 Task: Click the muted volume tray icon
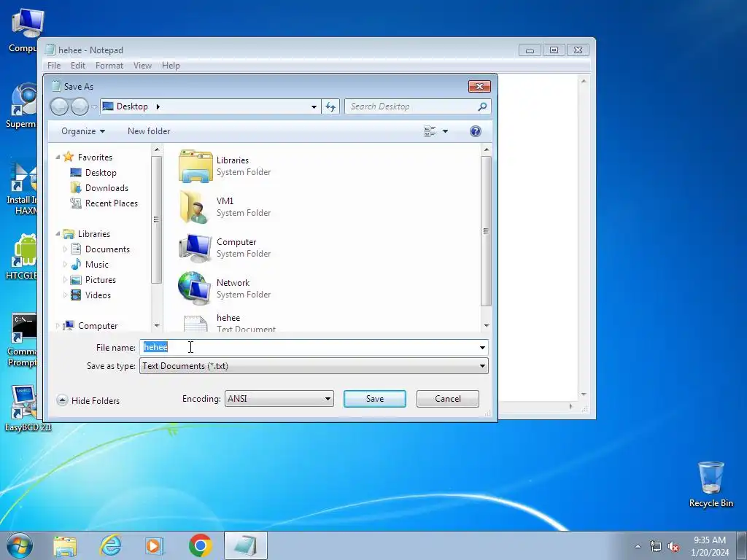point(673,547)
